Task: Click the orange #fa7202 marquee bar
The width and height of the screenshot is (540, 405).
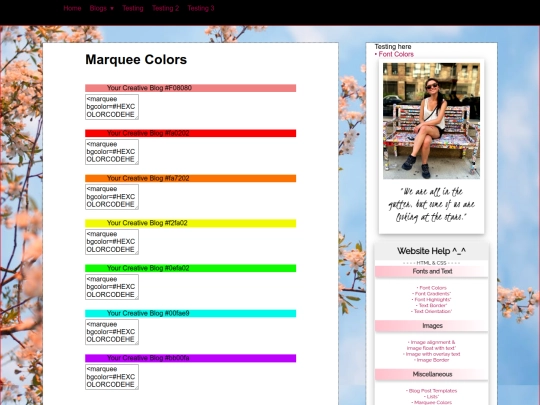Action: pos(190,178)
